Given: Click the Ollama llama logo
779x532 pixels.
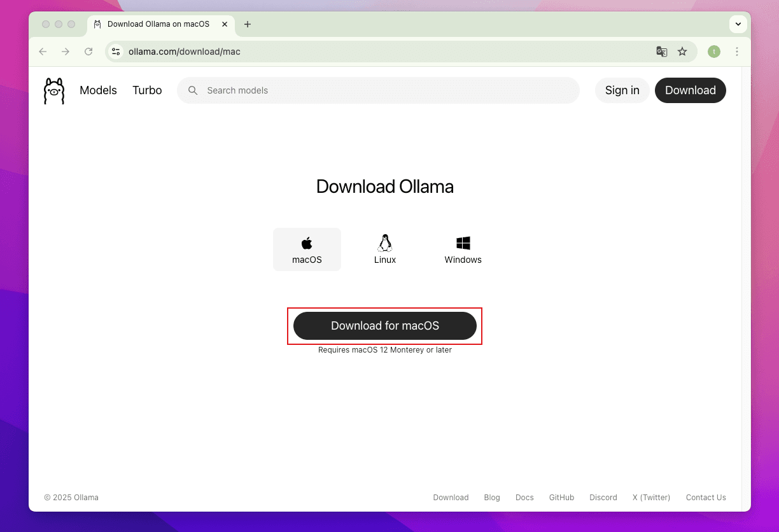Looking at the screenshot, I should point(53,90).
